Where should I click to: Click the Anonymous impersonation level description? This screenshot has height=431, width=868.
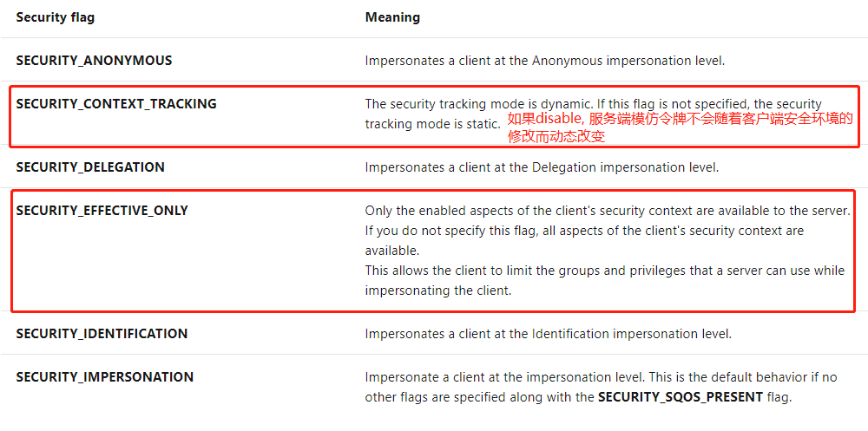coord(544,61)
